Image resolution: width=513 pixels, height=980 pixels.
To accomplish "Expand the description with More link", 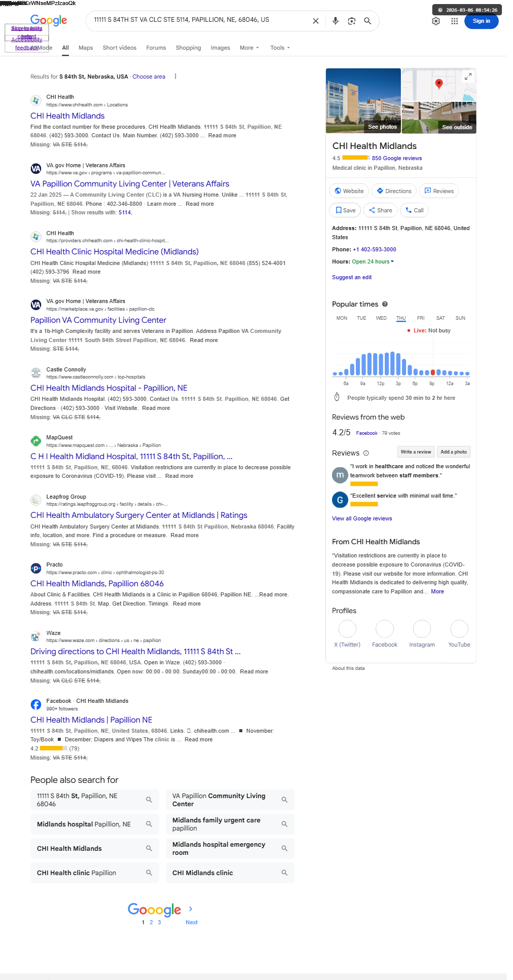I will pyautogui.click(x=437, y=591).
